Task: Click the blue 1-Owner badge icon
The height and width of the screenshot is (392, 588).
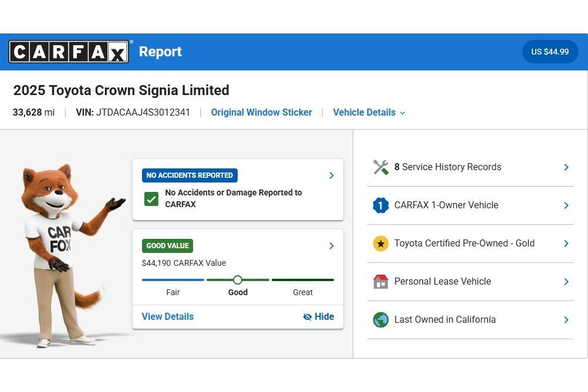Action: click(381, 205)
